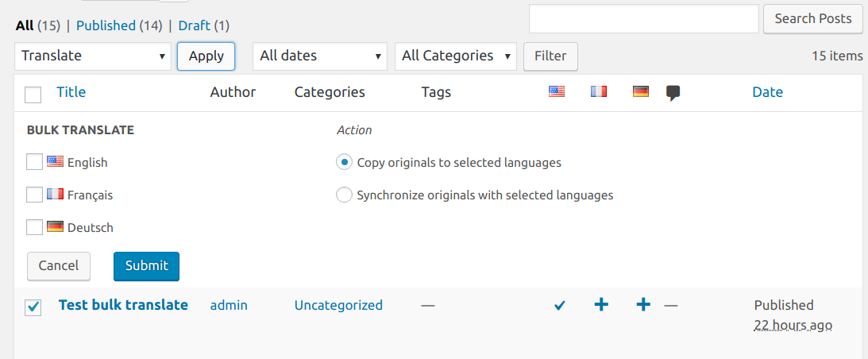Click the comments speech bubble column icon

point(673,93)
